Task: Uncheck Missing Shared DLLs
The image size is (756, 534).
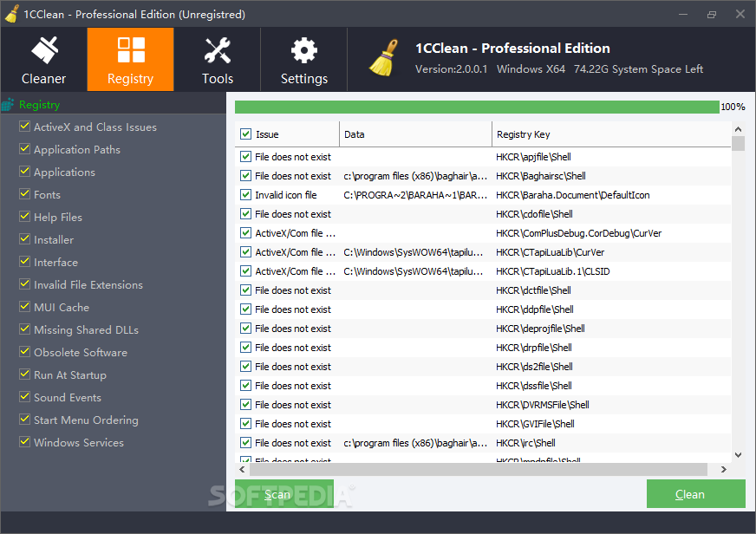Action: 24,329
